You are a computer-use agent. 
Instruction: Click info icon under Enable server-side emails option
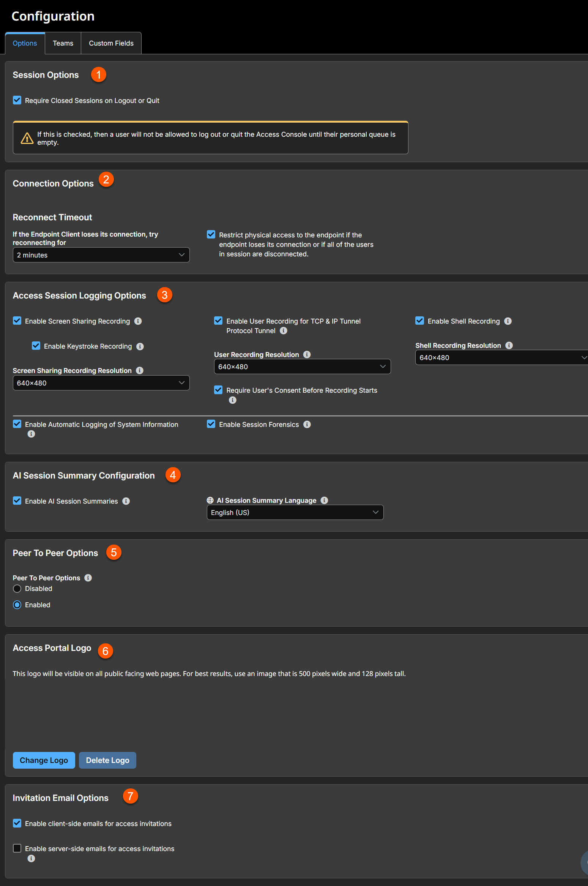coord(32,858)
